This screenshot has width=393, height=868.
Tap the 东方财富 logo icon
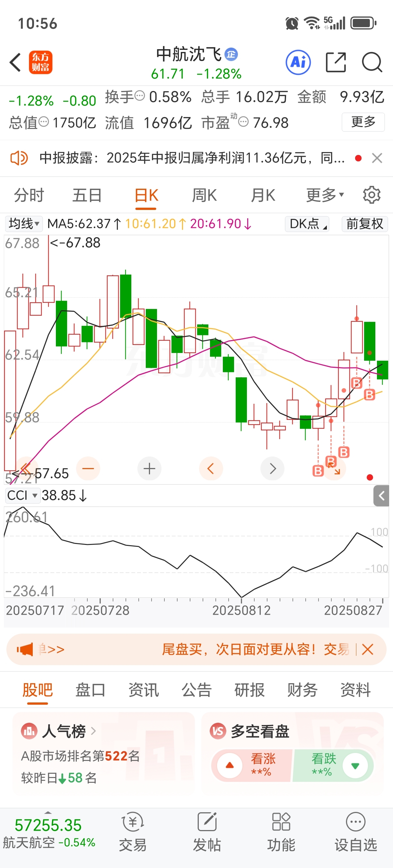[41, 62]
